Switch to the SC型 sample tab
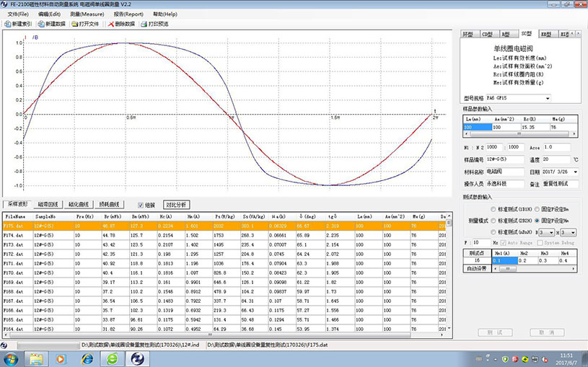Viewport: 588px width, 367px height. [x=527, y=33]
